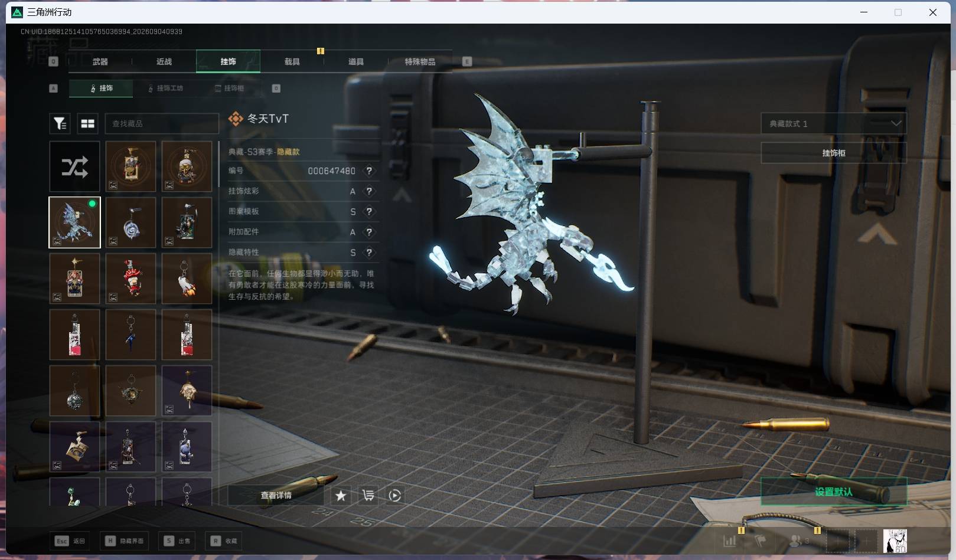Click the green 设置默认 button

point(833,492)
